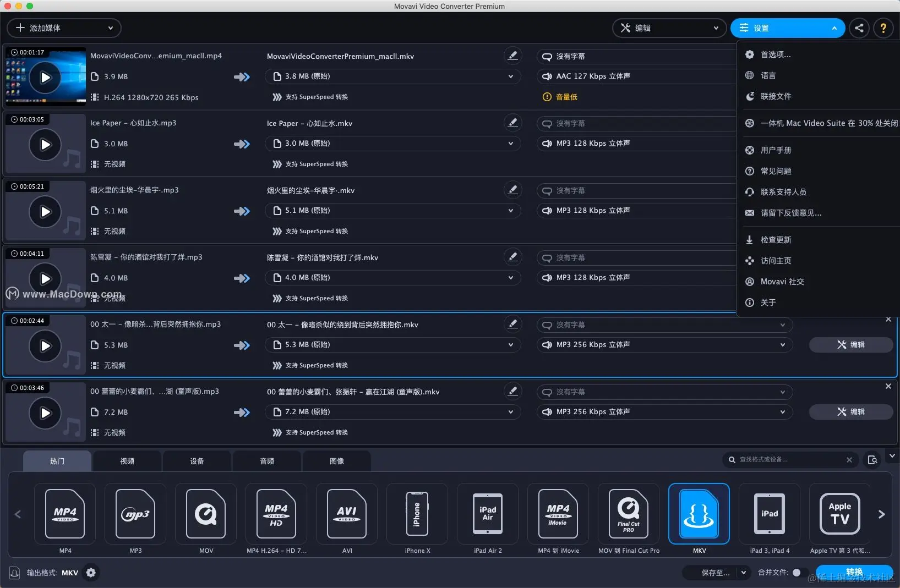The image size is (900, 588).
Task: Collapse the format panel with chevron
Action: click(x=892, y=456)
